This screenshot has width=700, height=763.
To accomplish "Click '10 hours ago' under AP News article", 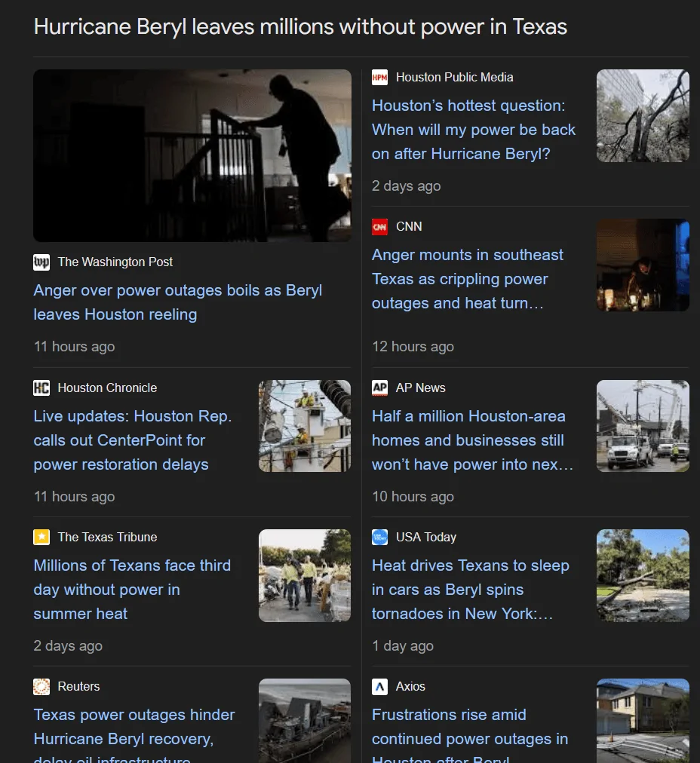I will 413,496.
